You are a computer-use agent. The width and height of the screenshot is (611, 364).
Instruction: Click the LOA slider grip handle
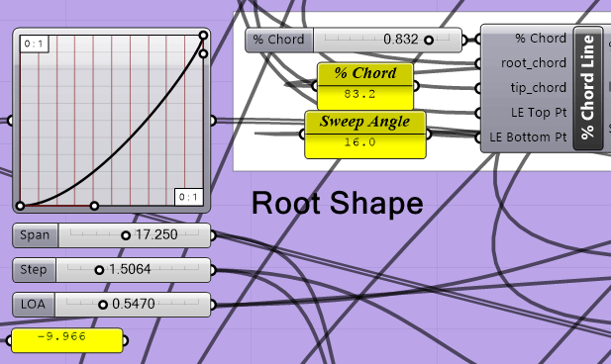(x=102, y=305)
